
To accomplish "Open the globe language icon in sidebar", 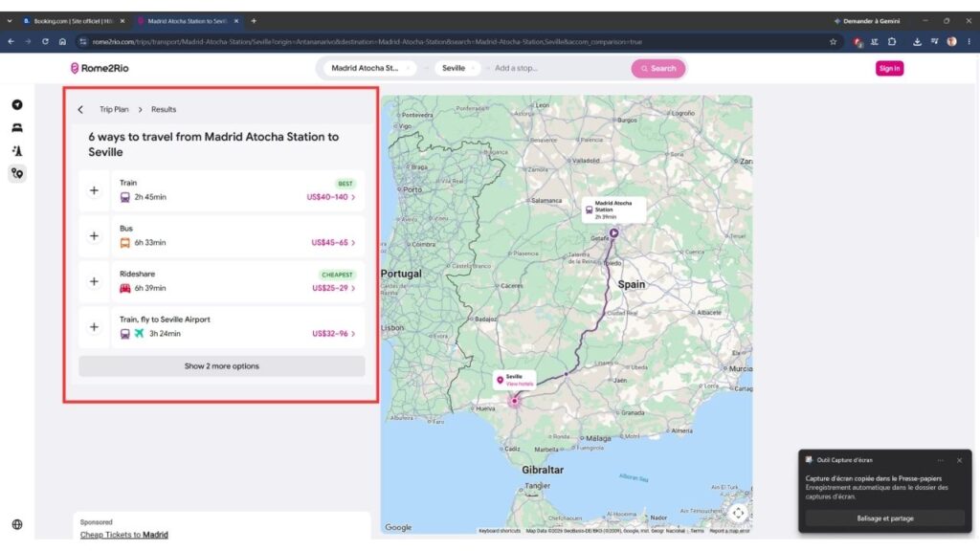I will tap(17, 525).
